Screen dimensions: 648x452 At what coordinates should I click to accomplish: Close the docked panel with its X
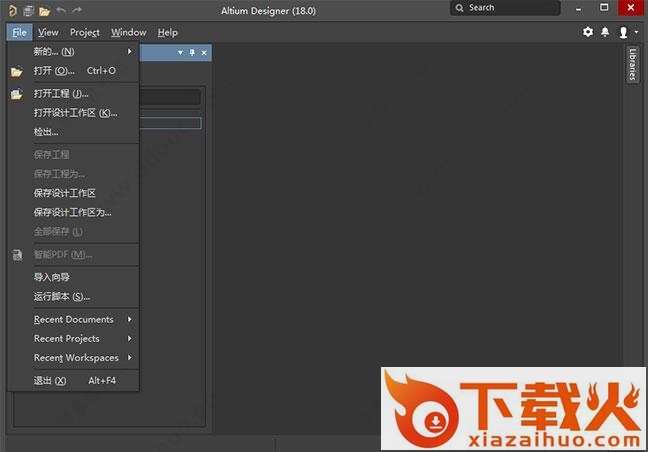[204, 53]
